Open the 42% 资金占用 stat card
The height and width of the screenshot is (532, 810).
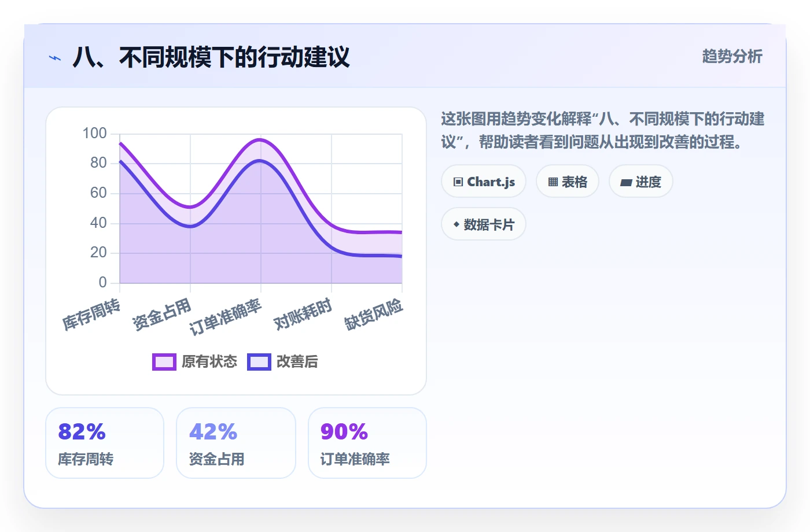tap(236, 443)
